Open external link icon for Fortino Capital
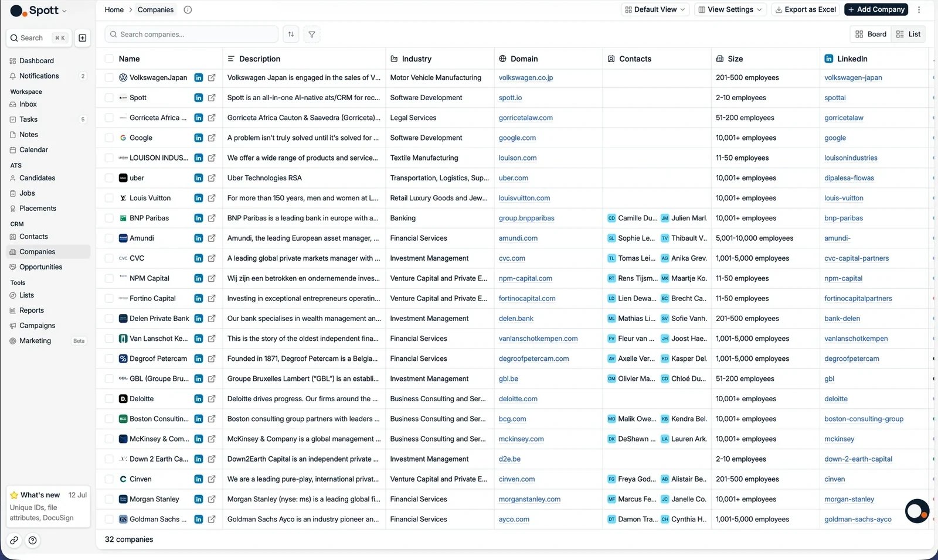938x560 pixels. tap(212, 299)
